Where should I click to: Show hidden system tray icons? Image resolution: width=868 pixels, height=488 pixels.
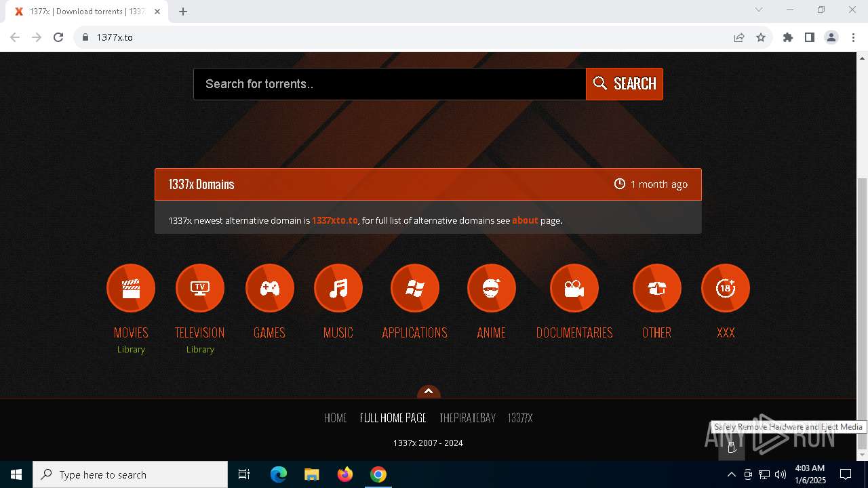[731, 474]
